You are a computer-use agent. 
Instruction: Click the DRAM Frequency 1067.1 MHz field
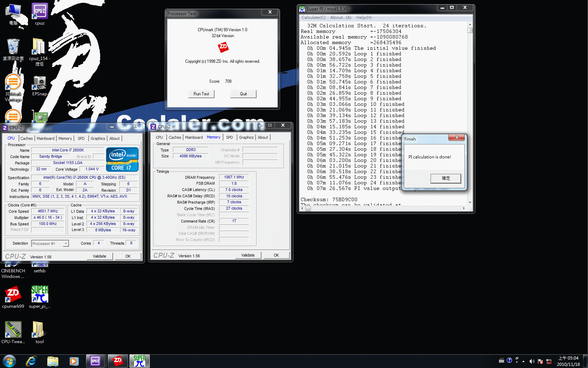[234, 177]
